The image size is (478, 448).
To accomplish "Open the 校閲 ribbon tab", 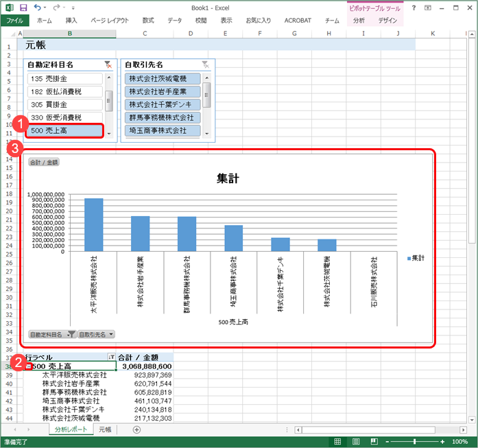I will click(201, 21).
